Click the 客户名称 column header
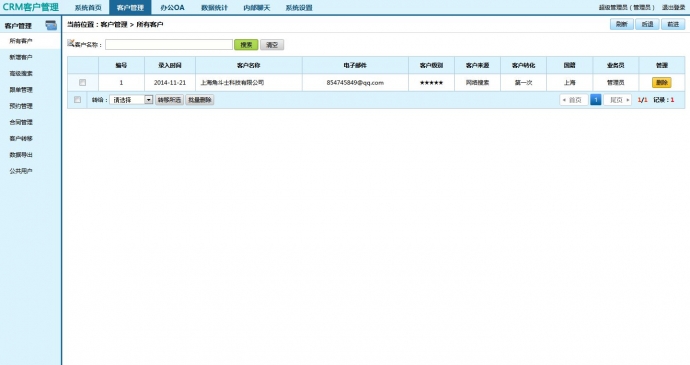The height and width of the screenshot is (365, 690). pyautogui.click(x=249, y=65)
